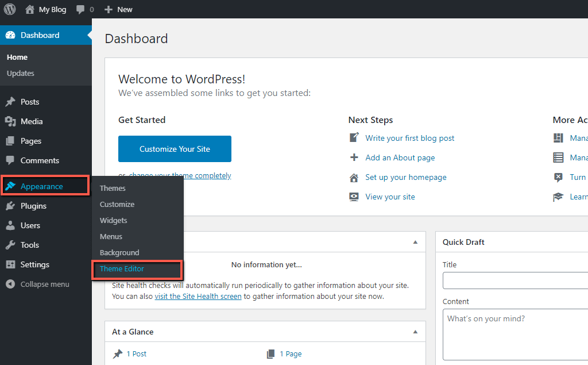Click the plus icon beside New
The width and height of the screenshot is (588, 365).
click(x=109, y=9)
